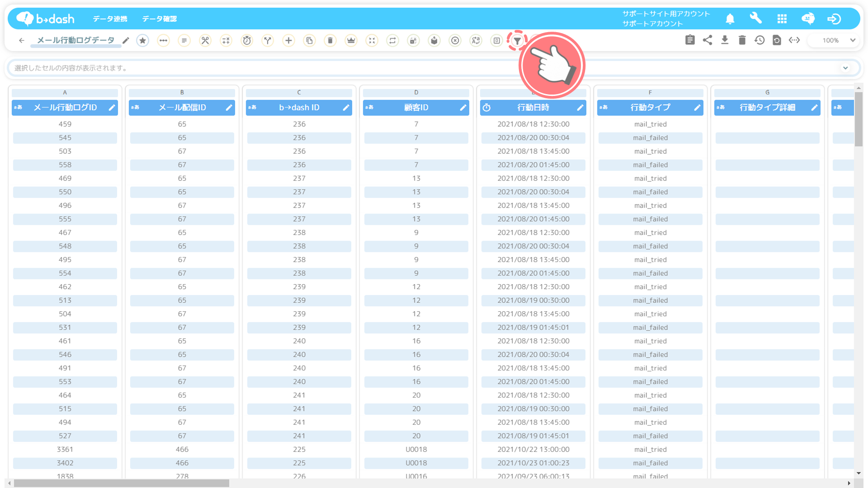This screenshot has width=868, height=488.
Task: Select the メール配信ID column header
Action: coord(182,107)
